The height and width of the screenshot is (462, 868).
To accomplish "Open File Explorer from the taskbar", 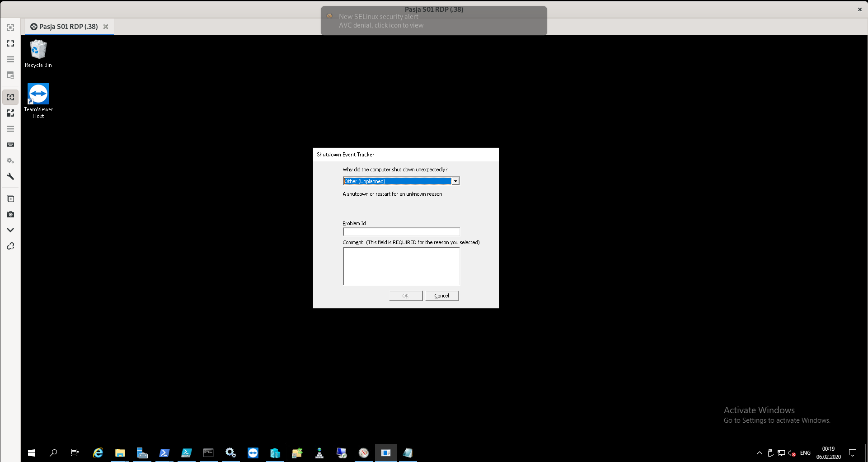I will 120,453.
